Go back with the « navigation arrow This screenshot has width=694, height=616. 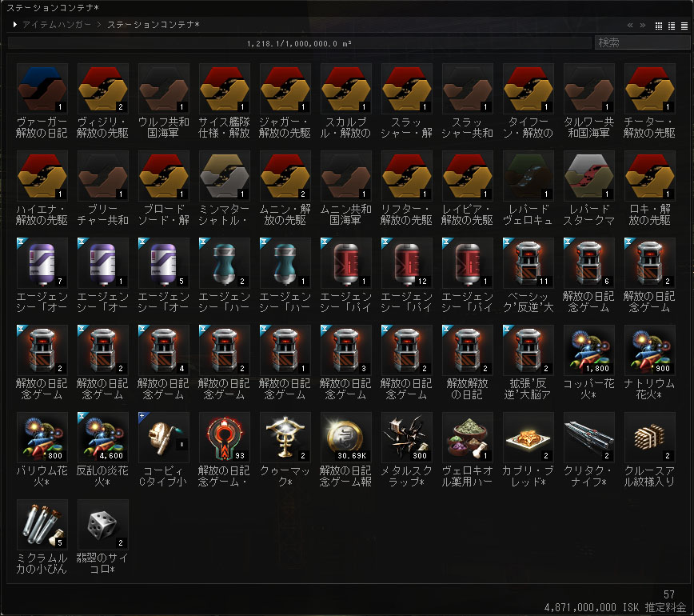point(630,26)
